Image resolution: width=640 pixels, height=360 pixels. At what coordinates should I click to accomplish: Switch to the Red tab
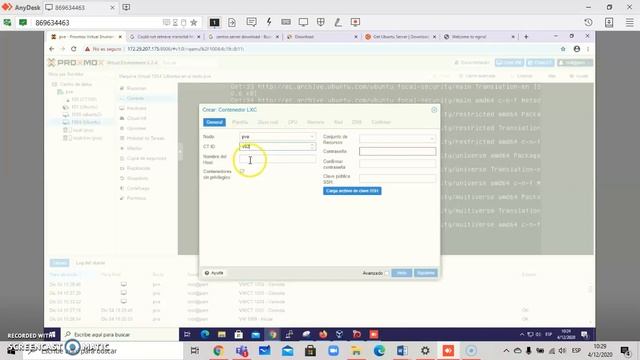[338, 122]
